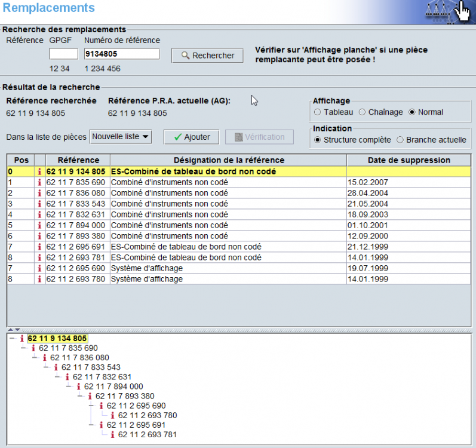The width and height of the screenshot is (476, 448).
Task: Click date cell 15.02.2007
Action: point(409,182)
